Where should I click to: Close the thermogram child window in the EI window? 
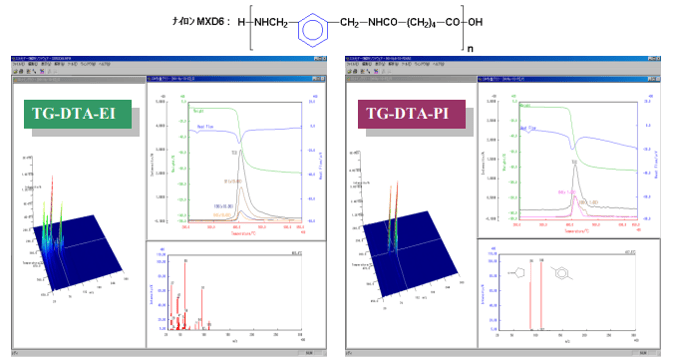tap(323, 79)
